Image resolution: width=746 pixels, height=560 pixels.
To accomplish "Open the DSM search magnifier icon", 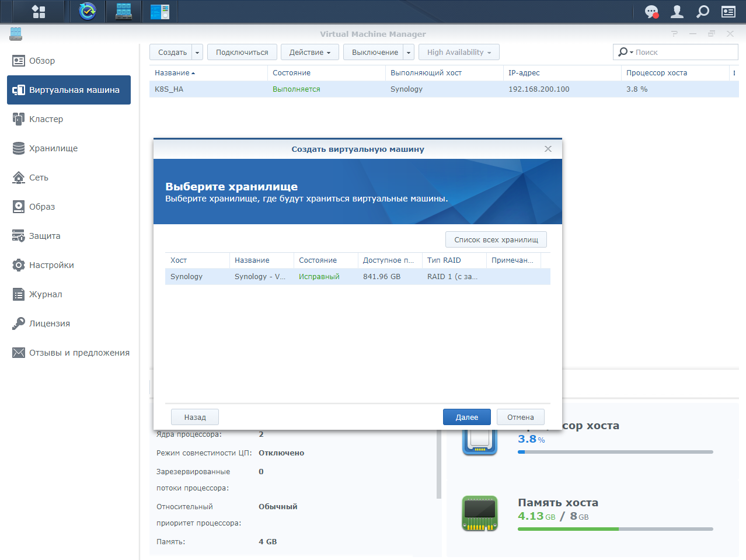I will point(703,11).
